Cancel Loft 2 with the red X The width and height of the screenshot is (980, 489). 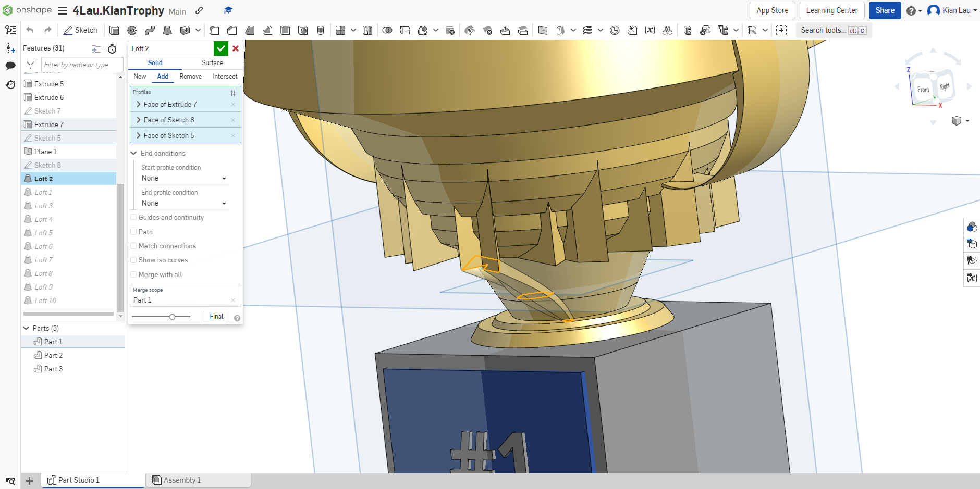click(x=236, y=48)
